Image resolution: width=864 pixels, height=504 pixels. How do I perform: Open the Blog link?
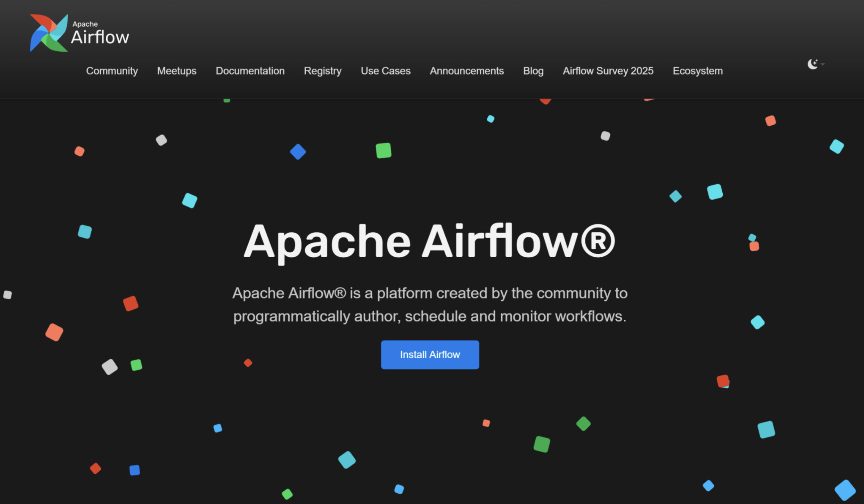(533, 70)
